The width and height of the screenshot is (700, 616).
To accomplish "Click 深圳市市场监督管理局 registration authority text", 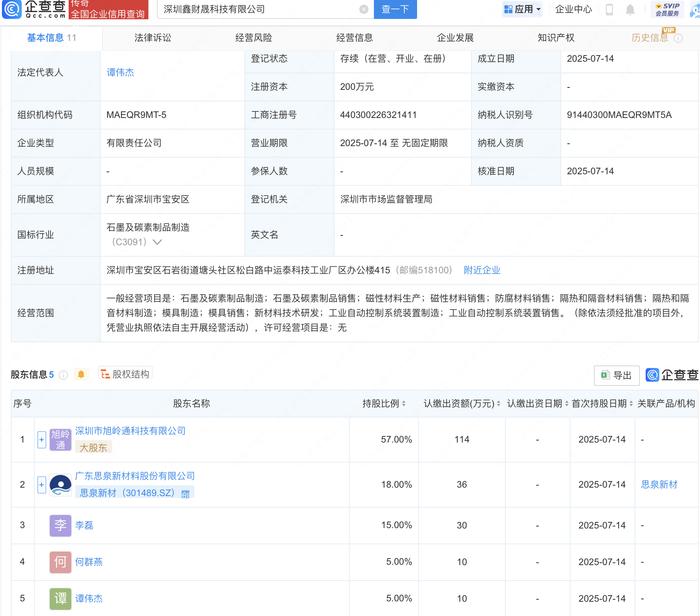I will click(x=386, y=200).
